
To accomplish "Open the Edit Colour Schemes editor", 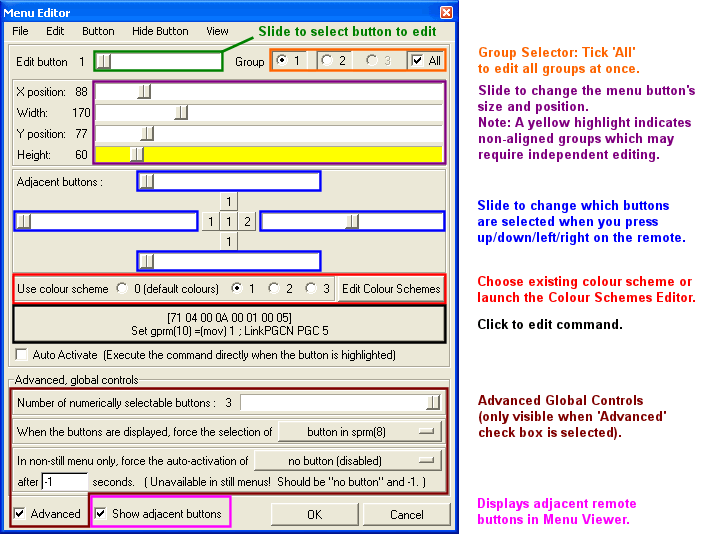I will click(x=390, y=289).
